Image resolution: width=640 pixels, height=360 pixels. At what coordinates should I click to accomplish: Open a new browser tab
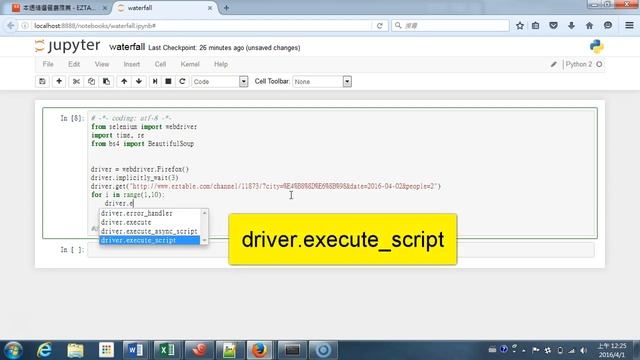226,8
